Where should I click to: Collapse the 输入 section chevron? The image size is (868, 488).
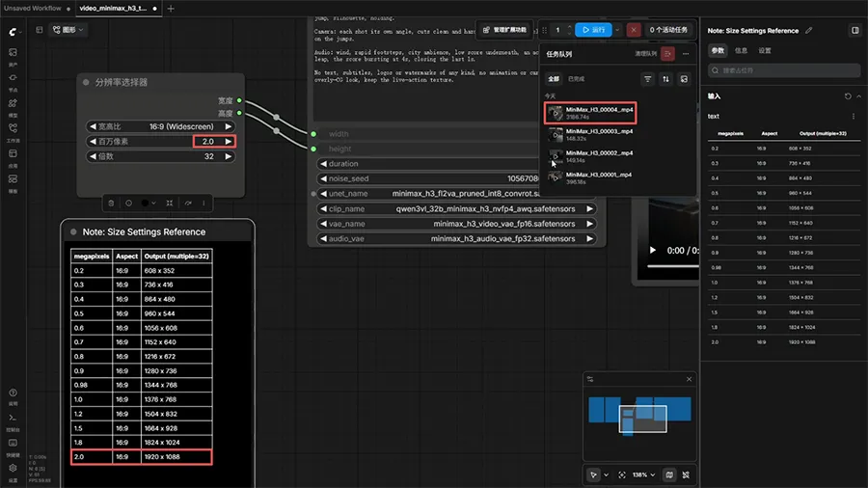point(858,96)
